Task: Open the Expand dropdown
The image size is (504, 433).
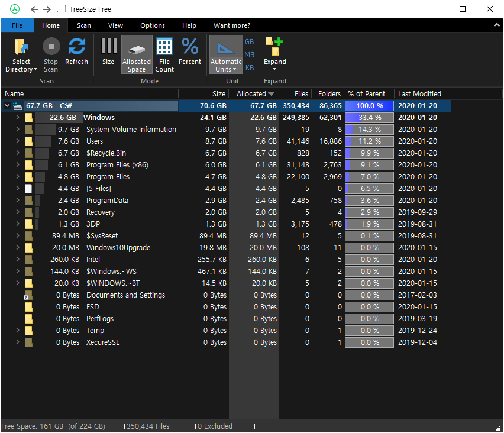Action: 275,54
